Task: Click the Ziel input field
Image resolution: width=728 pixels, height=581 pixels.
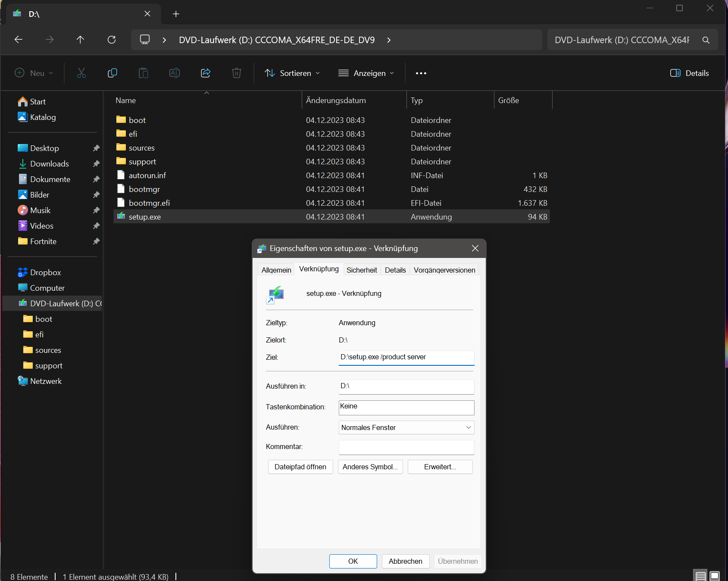Action: coord(406,358)
